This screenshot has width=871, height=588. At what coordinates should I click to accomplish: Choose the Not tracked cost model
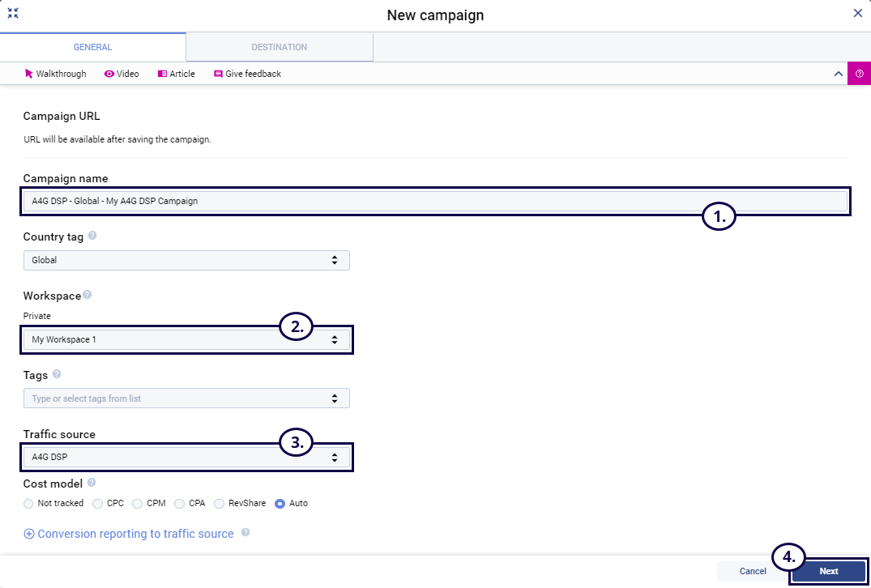point(29,503)
